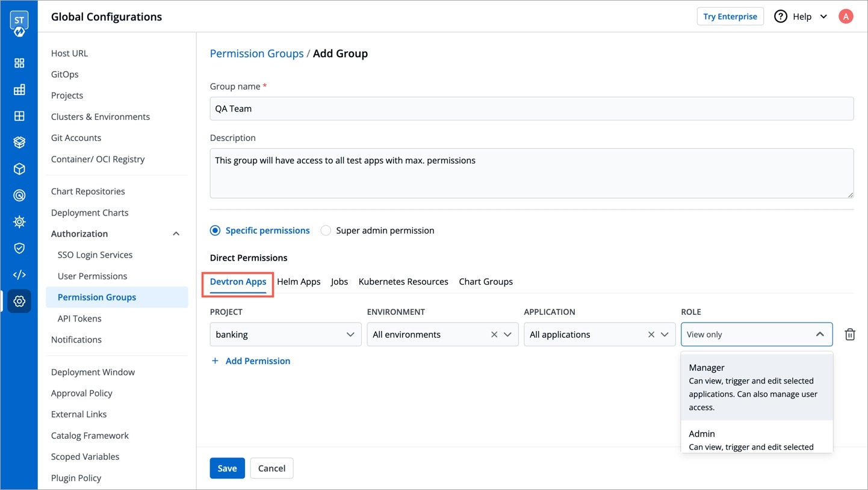
Task: Open the Application dropdown chevron
Action: [x=665, y=335]
